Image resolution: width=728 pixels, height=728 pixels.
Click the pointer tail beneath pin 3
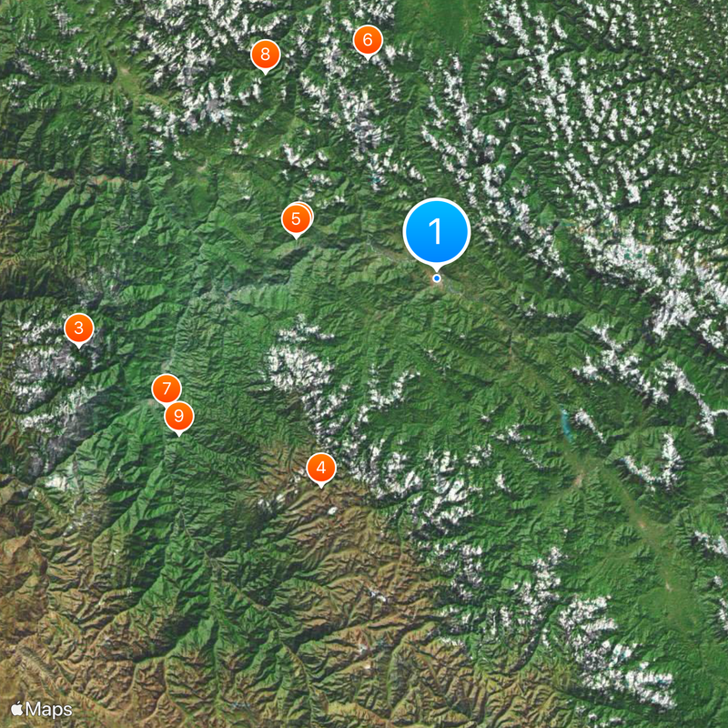[x=79, y=347]
